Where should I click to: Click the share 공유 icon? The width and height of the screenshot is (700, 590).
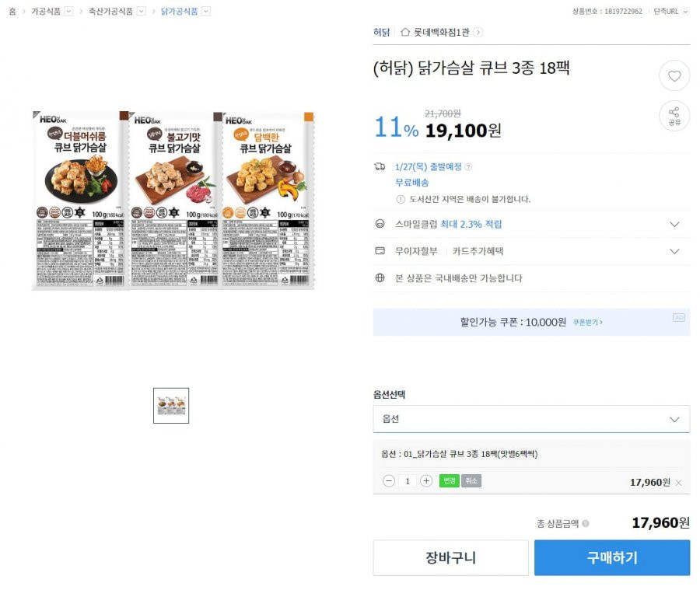coord(674,116)
